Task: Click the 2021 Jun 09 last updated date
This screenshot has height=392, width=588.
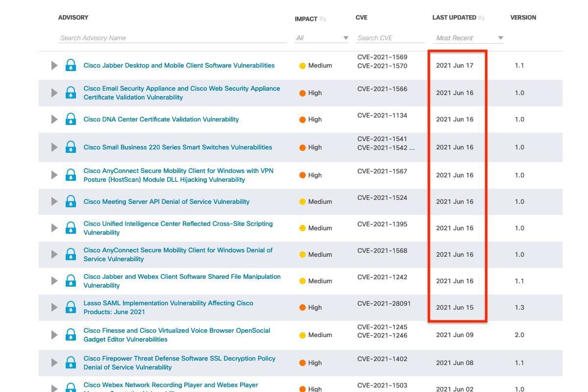Action: click(455, 335)
